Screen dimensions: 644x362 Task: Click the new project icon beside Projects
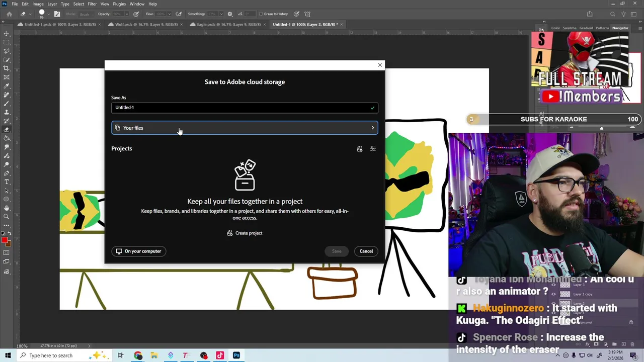pos(359,149)
